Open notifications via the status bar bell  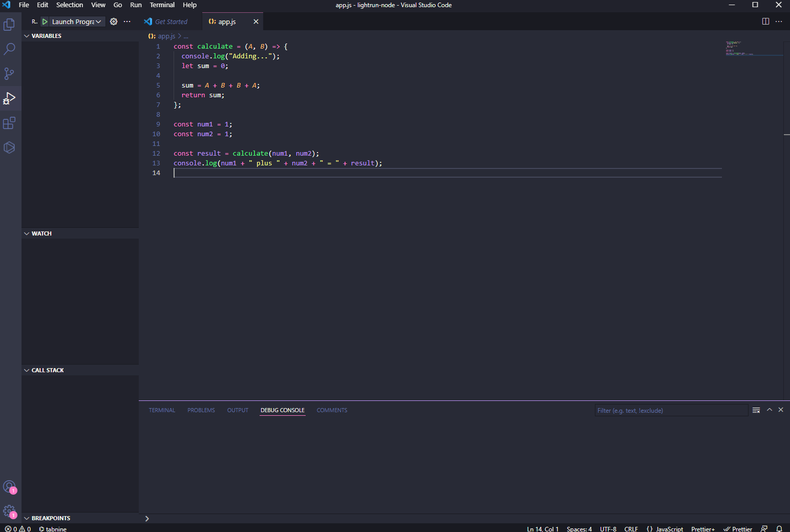coord(779,528)
